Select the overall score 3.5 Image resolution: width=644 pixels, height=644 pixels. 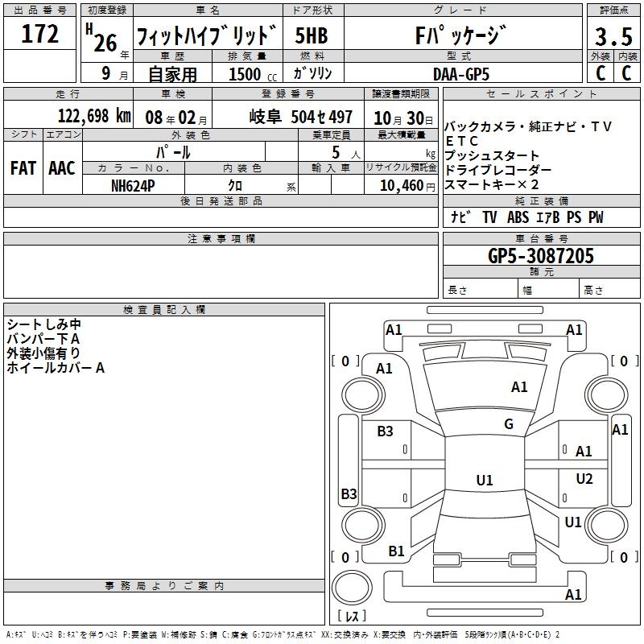(613, 36)
